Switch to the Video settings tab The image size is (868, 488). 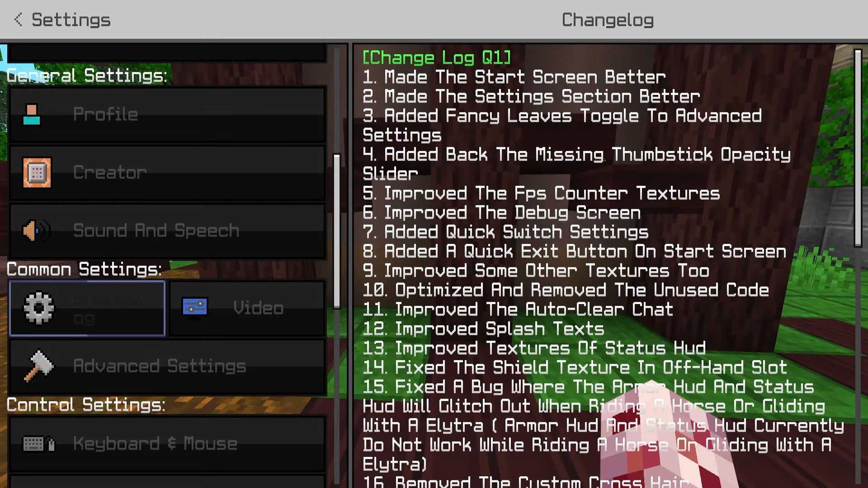click(247, 308)
